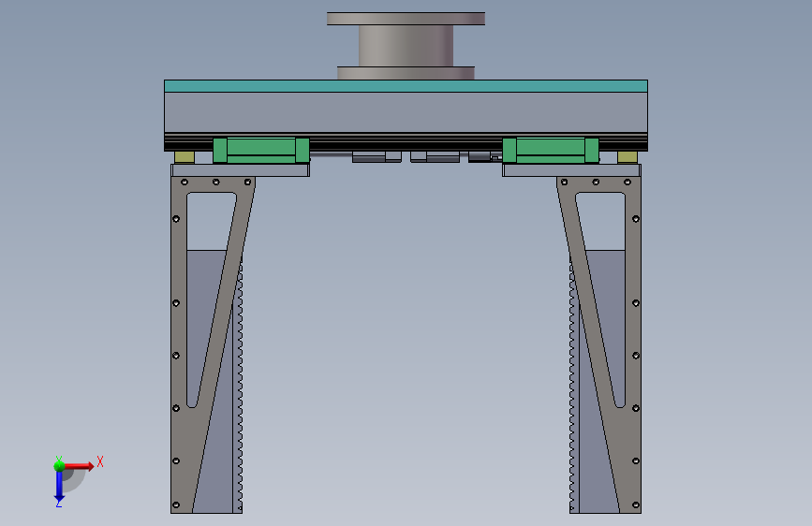Click the green Y axis ball of triad
Viewport: 812px width, 526px height.
tap(59, 465)
